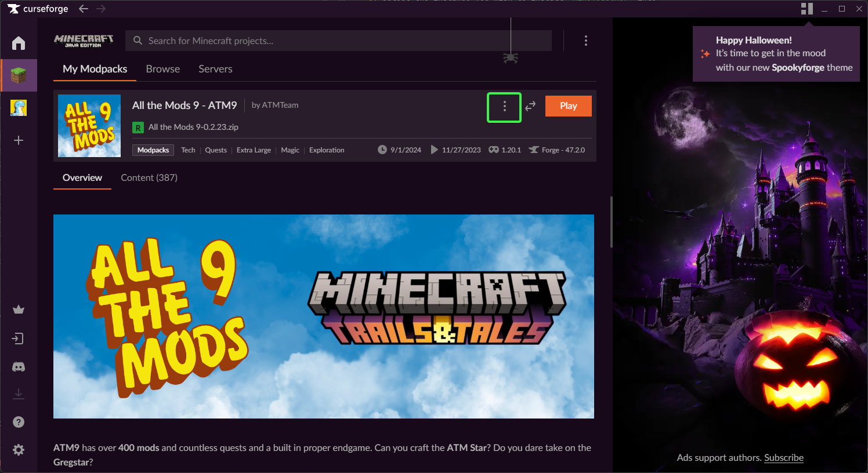Click the green R release badge
The image size is (868, 473).
138,128
